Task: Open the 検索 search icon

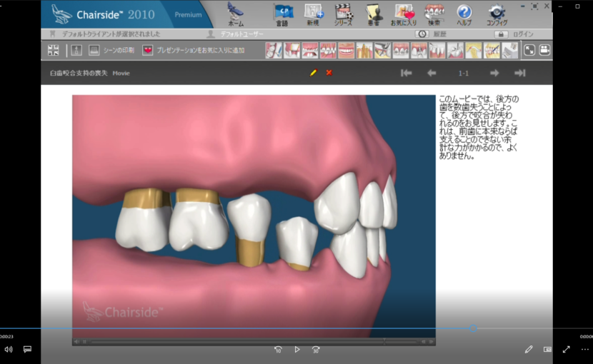Action: pos(434,15)
